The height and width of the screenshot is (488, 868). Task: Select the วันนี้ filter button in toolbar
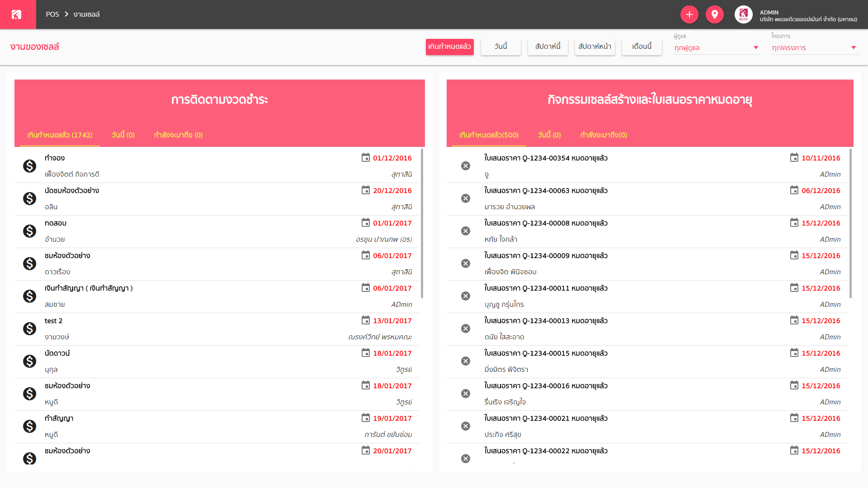(x=501, y=47)
